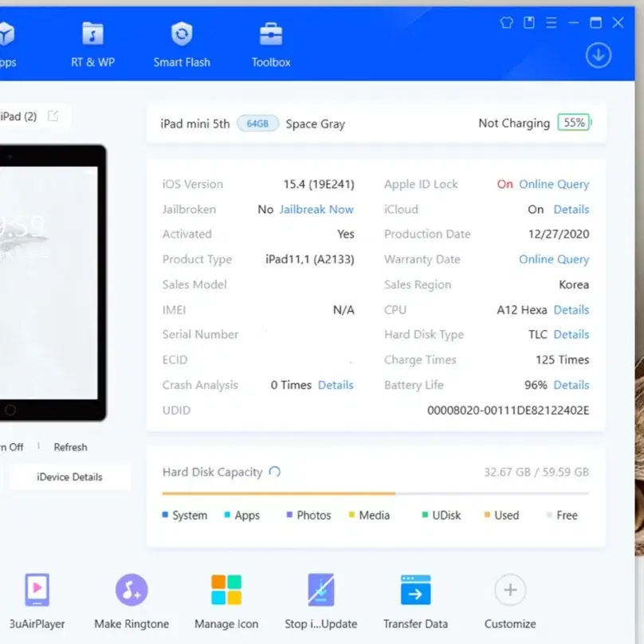Viewport: 644px width, 644px height.
Task: Open the download manager arrow icon
Action: tap(599, 56)
